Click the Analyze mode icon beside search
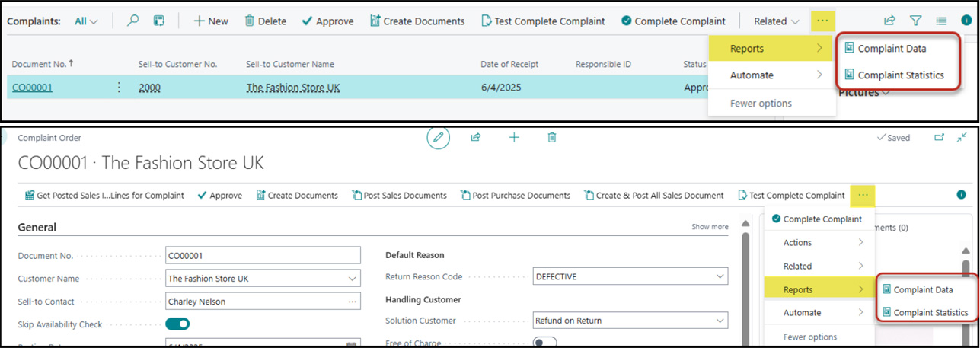 click(x=158, y=21)
